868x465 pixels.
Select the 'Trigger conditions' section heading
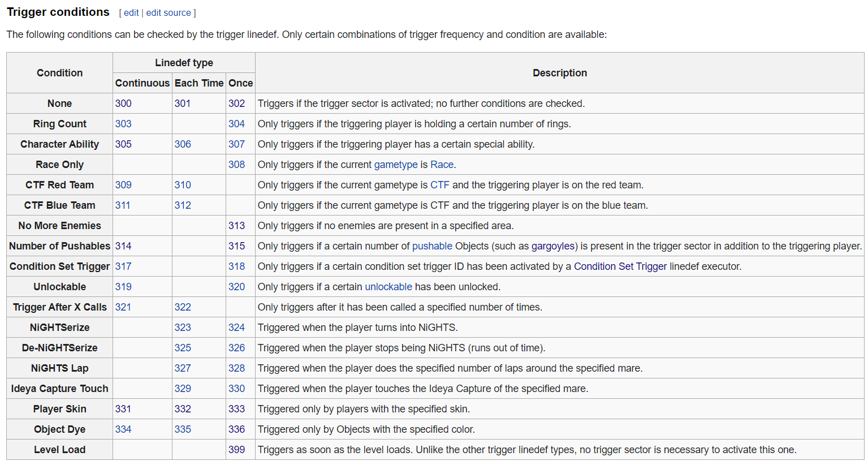(x=58, y=12)
